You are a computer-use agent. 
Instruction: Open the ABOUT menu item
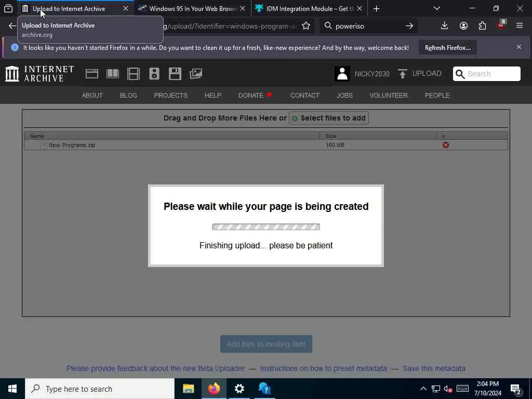pyautogui.click(x=92, y=96)
